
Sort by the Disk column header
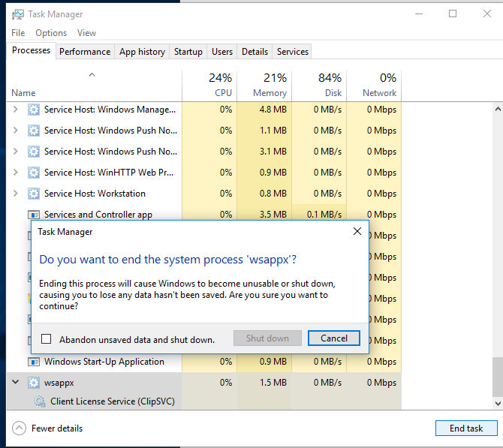pyautogui.click(x=319, y=86)
